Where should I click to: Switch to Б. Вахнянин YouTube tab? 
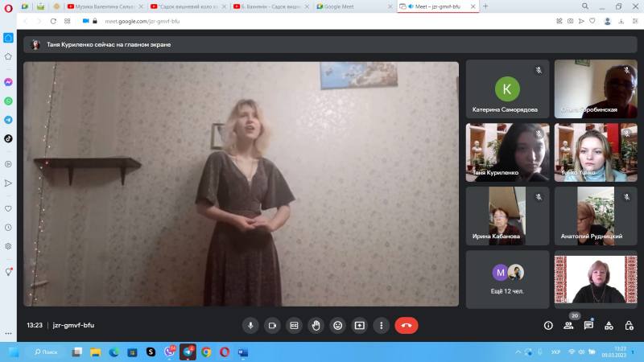(x=271, y=6)
